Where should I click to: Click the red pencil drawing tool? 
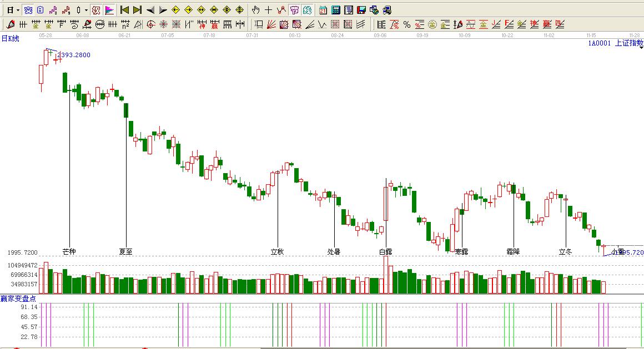pyautogui.click(x=10, y=24)
